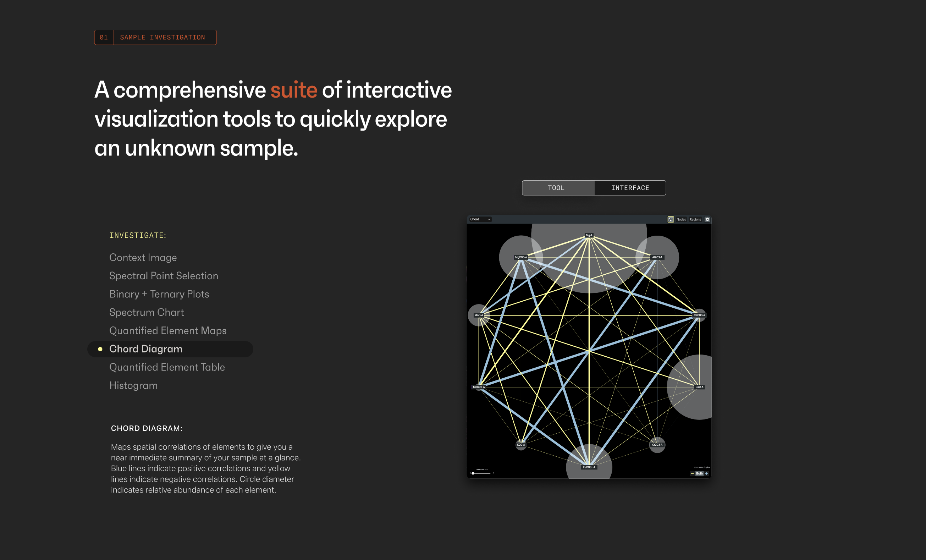Select Both correlation display
This screenshot has height=560, width=926.
699,473
